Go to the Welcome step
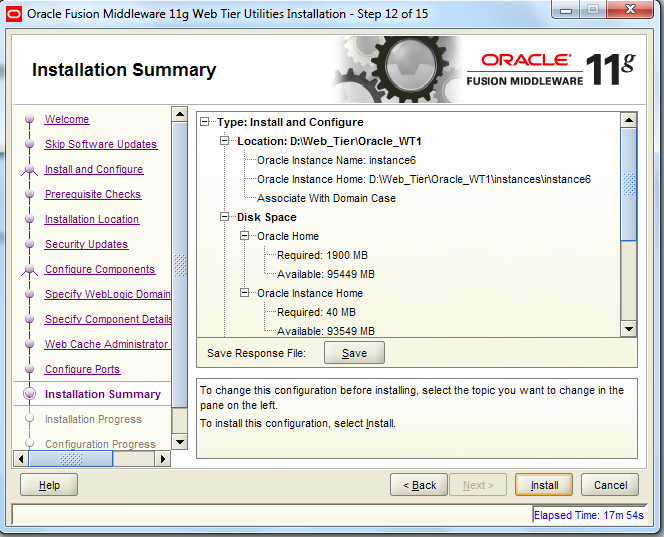664x537 pixels. click(x=67, y=119)
